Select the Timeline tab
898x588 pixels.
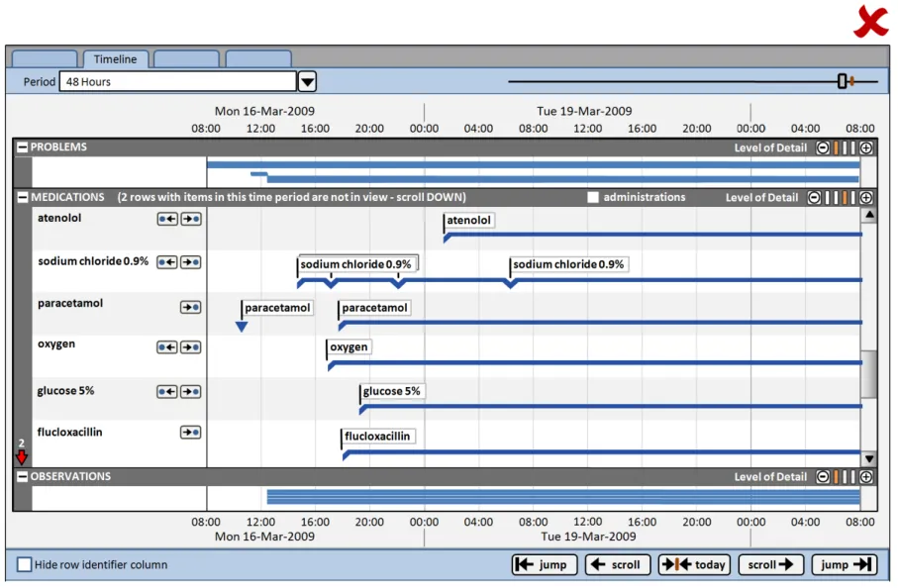click(115, 59)
